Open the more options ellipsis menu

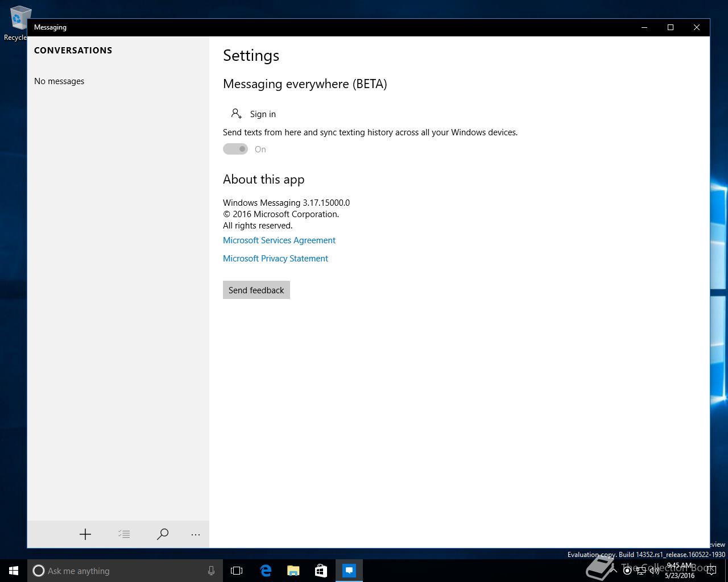tap(196, 534)
